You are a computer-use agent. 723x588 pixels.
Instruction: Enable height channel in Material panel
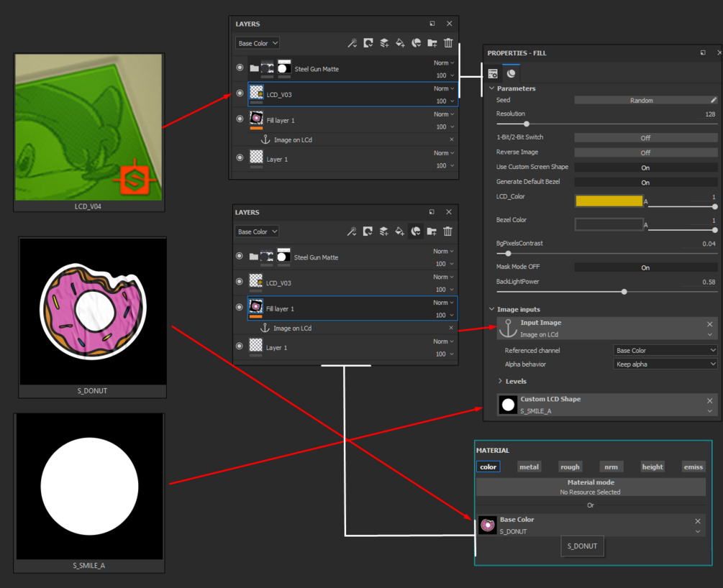click(x=652, y=467)
